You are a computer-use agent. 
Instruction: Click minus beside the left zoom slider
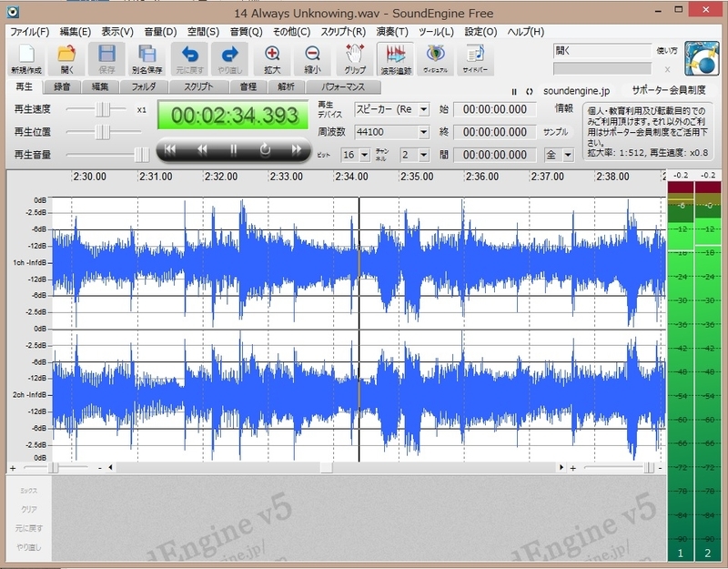[100, 468]
